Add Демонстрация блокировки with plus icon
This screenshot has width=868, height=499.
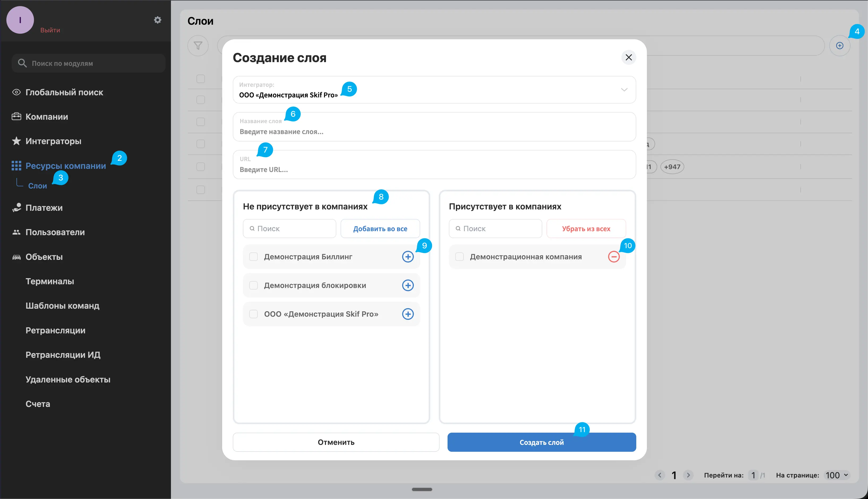click(407, 285)
